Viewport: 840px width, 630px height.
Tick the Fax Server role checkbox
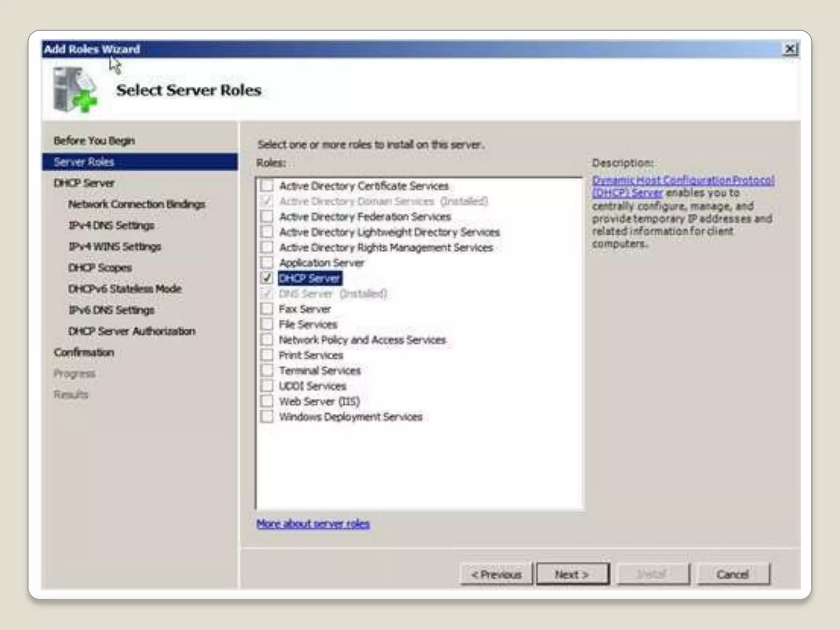tap(267, 309)
